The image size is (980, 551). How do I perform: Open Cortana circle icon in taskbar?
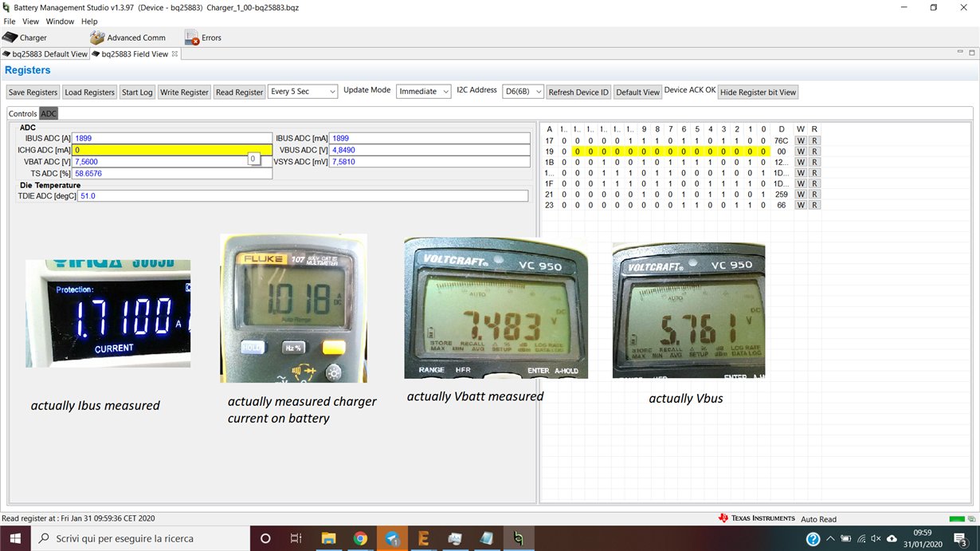(x=265, y=539)
